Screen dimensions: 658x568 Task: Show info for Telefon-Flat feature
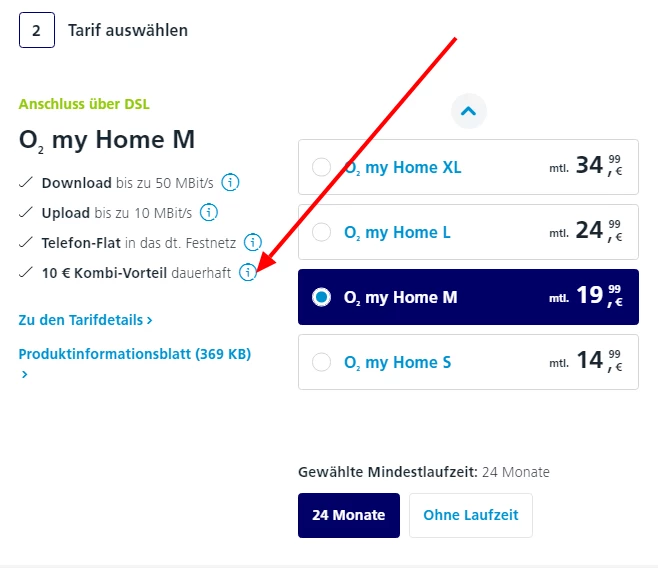pos(253,242)
